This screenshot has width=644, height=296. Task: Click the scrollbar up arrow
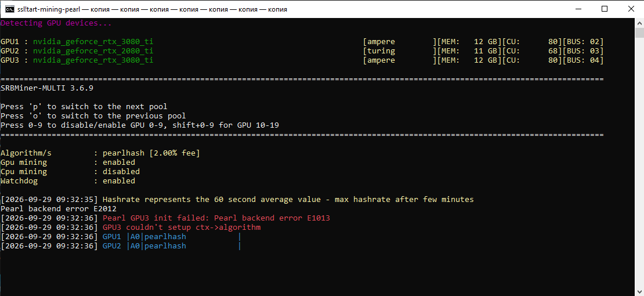tap(639, 23)
